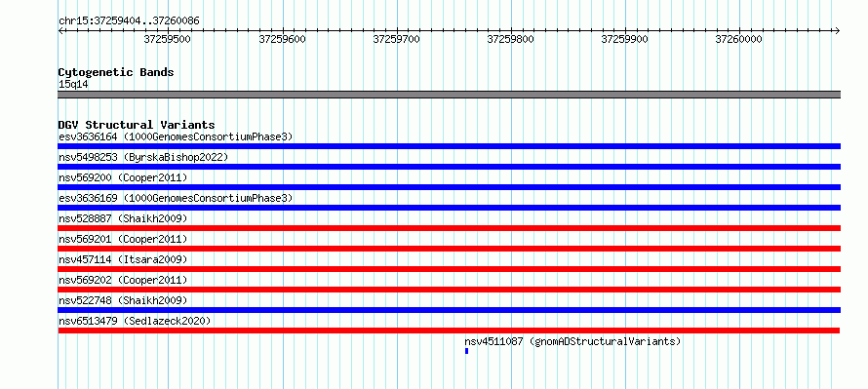Click the chr15:37259404..37260086 region label
Image resolution: width=868 pixels, height=389 pixels.
pyautogui.click(x=129, y=21)
